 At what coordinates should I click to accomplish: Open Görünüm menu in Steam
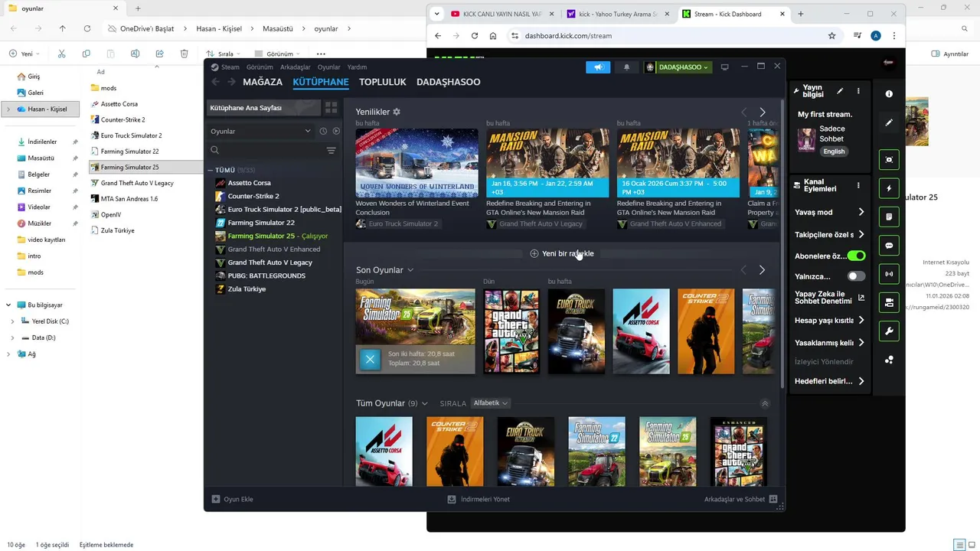click(260, 67)
